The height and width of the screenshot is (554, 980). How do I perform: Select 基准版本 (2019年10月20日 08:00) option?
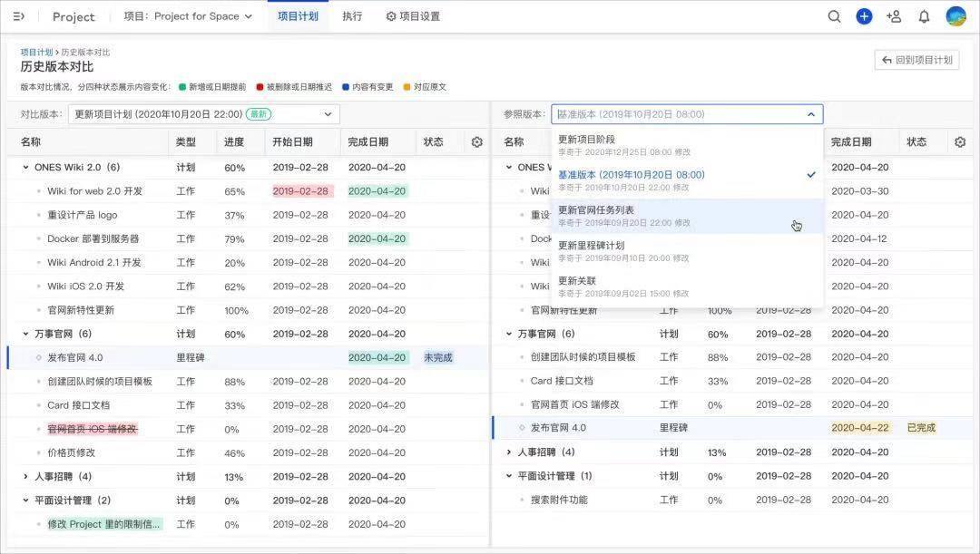pyautogui.click(x=687, y=180)
